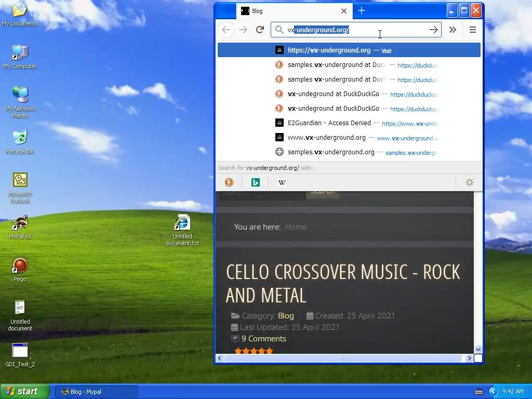This screenshot has width=532, height=399.
Task: Click Blog - Mypal taskbar button
Action: coord(96,392)
